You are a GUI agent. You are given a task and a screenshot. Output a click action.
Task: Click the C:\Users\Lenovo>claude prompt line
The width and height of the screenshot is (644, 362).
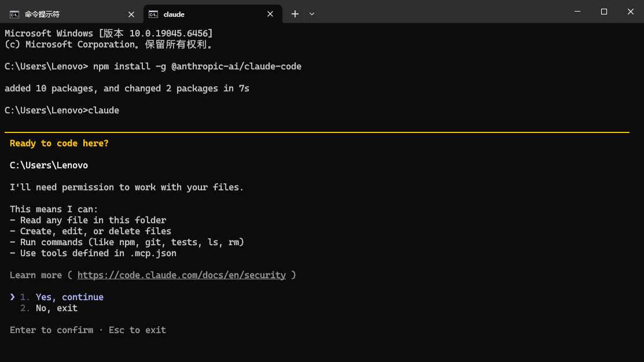(62, 110)
